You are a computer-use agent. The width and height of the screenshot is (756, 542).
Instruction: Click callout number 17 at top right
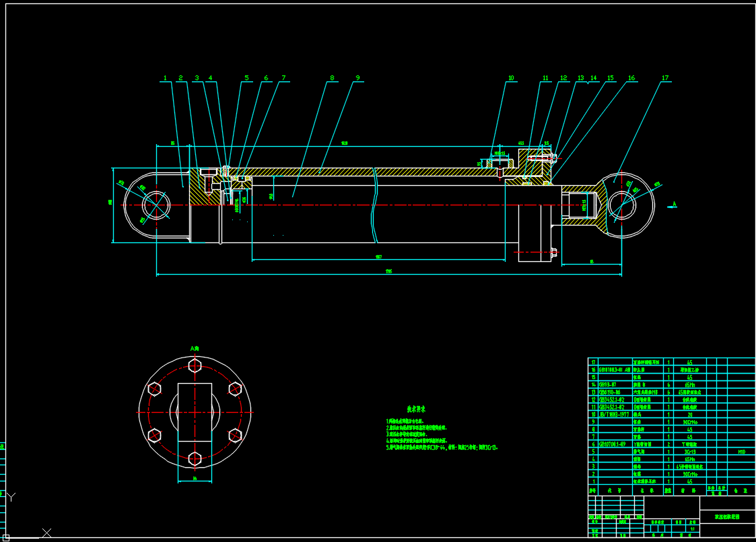coord(665,78)
